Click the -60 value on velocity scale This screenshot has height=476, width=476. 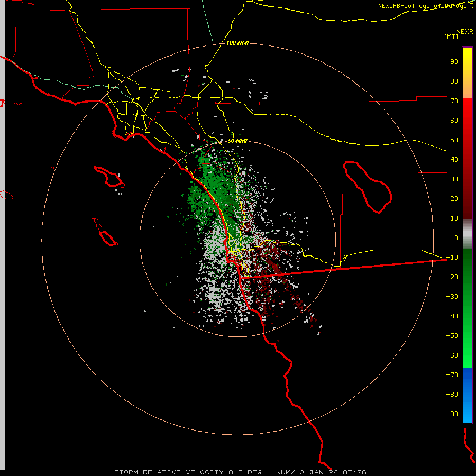coord(452,355)
